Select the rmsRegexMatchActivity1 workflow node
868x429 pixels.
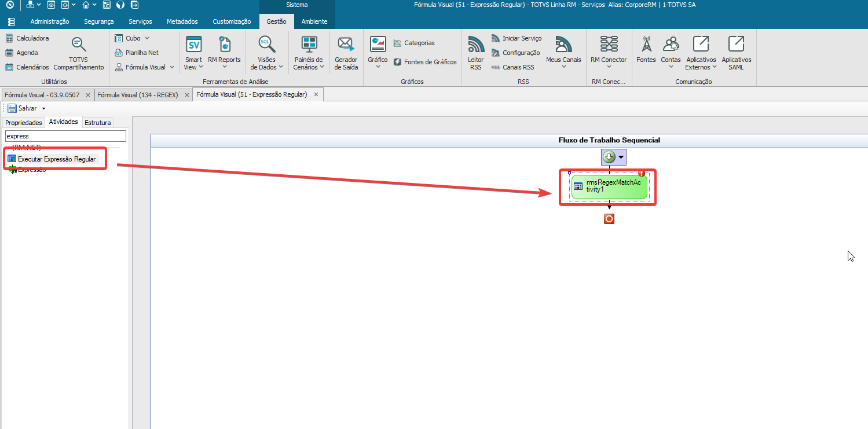[609, 187]
